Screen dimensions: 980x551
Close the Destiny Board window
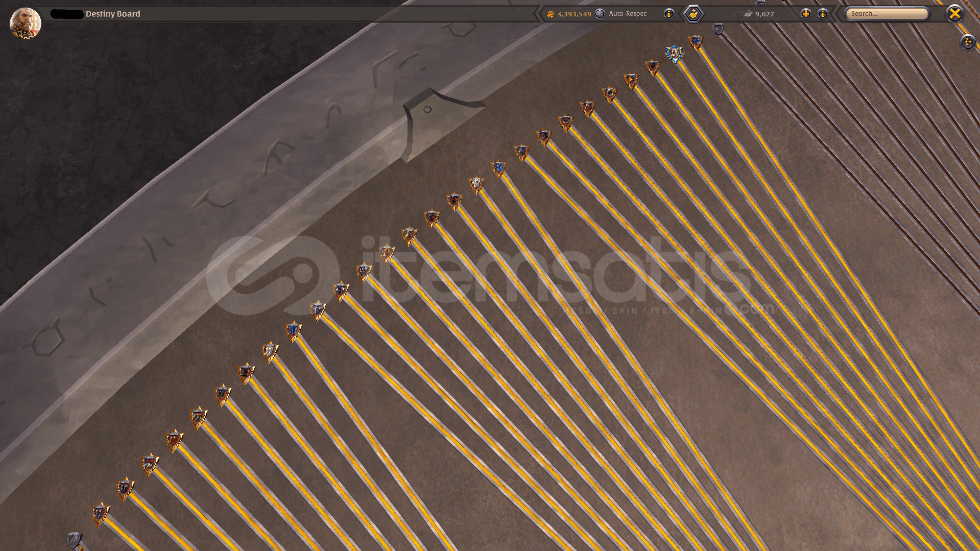point(954,14)
